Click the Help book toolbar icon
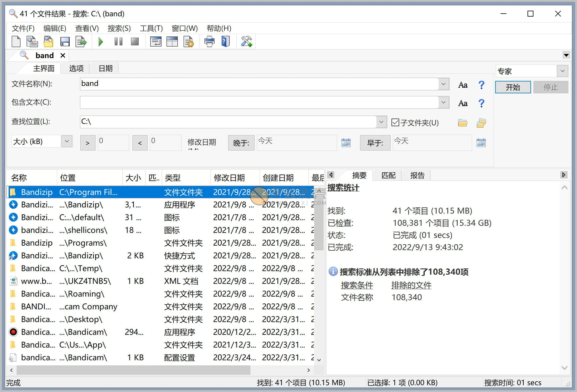 [226, 41]
